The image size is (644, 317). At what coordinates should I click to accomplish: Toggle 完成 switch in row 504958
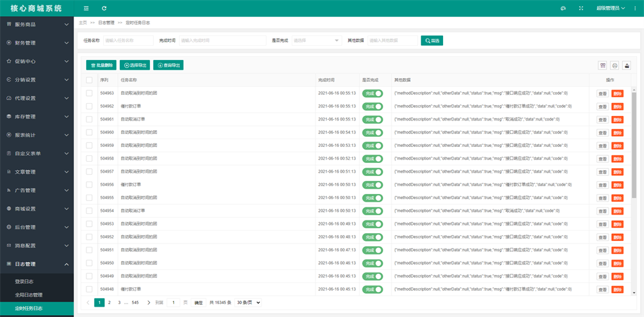[x=372, y=158]
